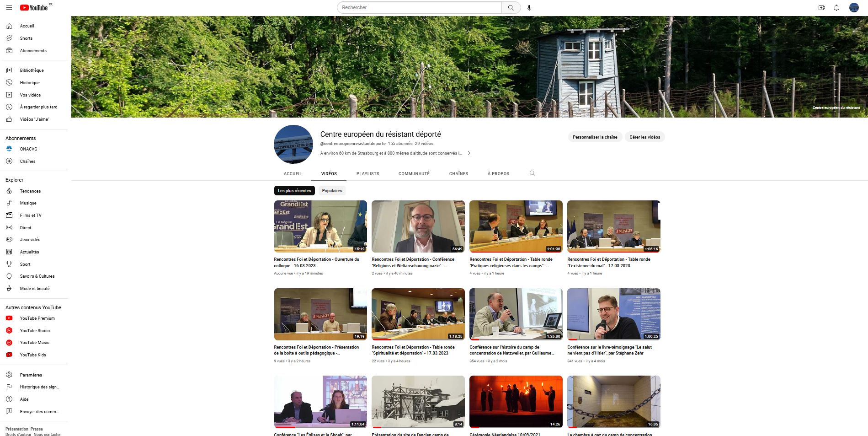Open the Chaînes subscriptions browser entry

[27, 161]
